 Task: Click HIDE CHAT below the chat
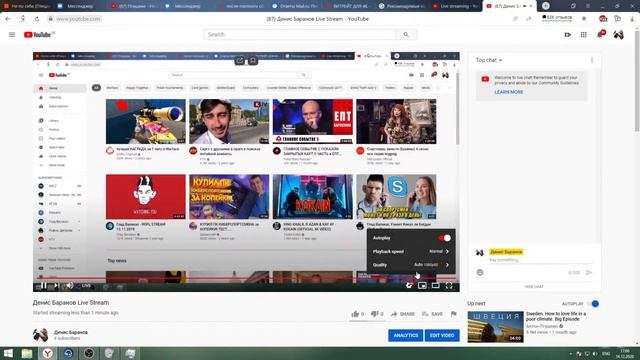click(x=534, y=287)
